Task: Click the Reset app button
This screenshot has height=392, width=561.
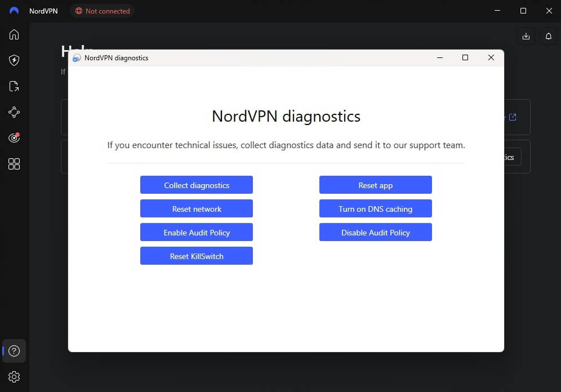Action: pyautogui.click(x=376, y=185)
